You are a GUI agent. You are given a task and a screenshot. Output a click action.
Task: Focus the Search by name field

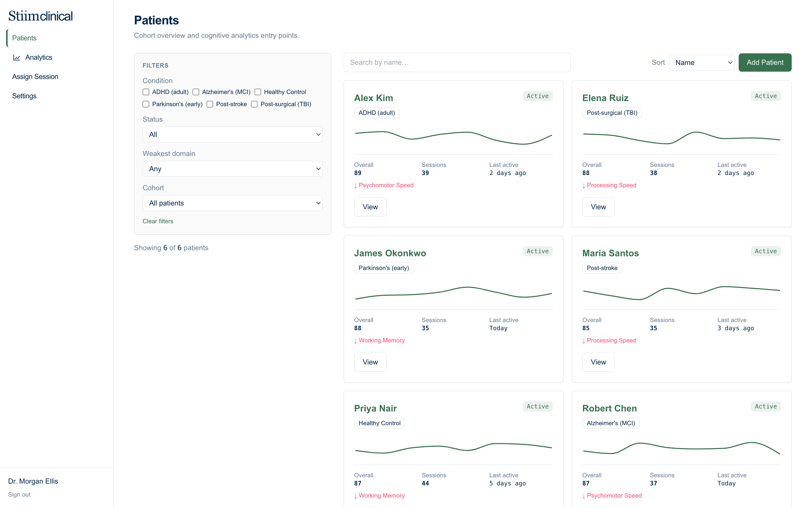[x=457, y=62]
